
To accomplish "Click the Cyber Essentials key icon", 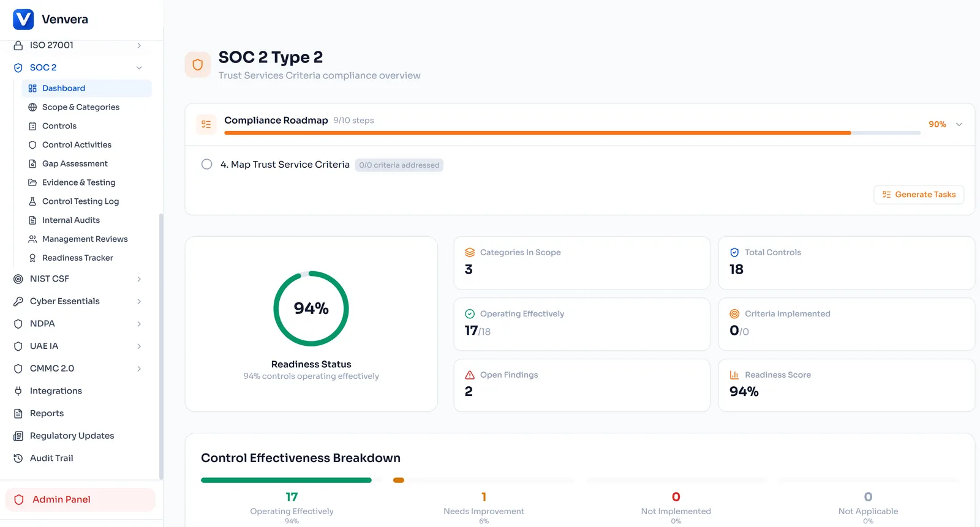I will click(18, 301).
